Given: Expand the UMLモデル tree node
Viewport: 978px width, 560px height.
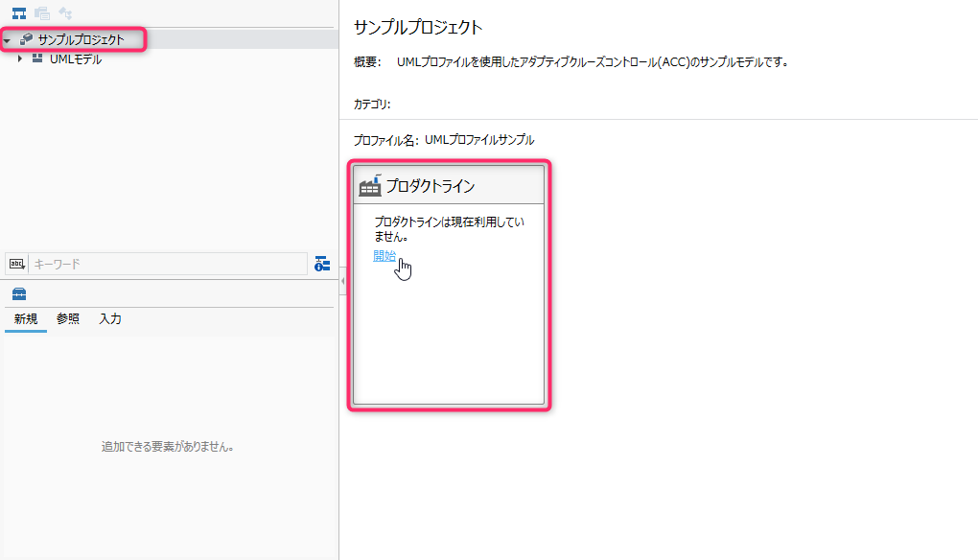Looking at the screenshot, I should (19, 58).
